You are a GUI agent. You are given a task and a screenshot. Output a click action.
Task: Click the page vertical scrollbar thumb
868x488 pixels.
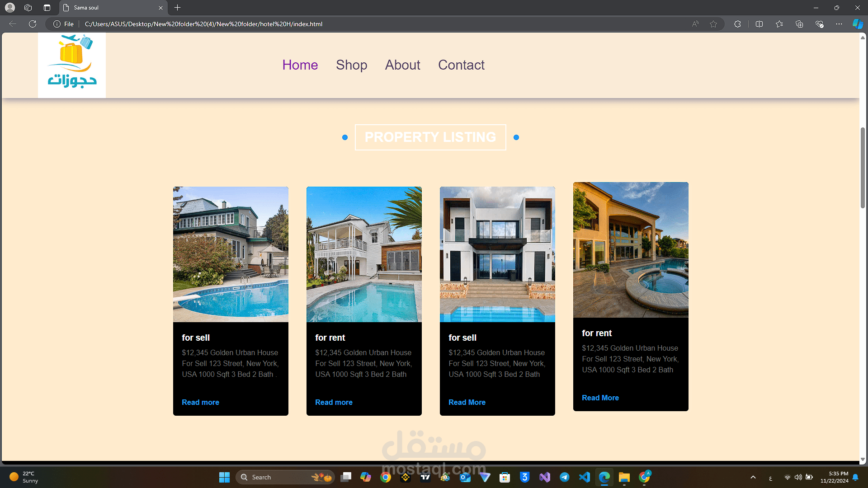pyautogui.click(x=863, y=168)
